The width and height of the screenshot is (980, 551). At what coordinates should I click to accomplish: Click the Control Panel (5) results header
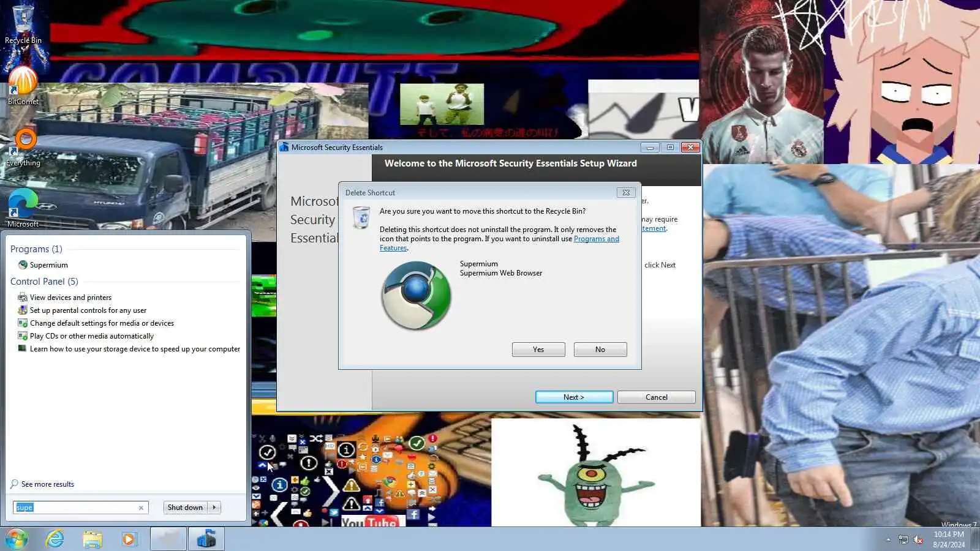tap(44, 282)
